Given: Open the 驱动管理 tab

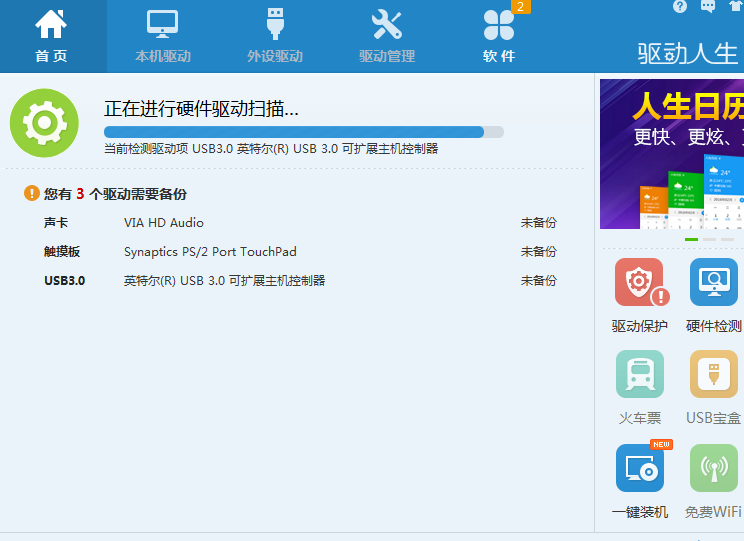Looking at the screenshot, I should coord(387,36).
